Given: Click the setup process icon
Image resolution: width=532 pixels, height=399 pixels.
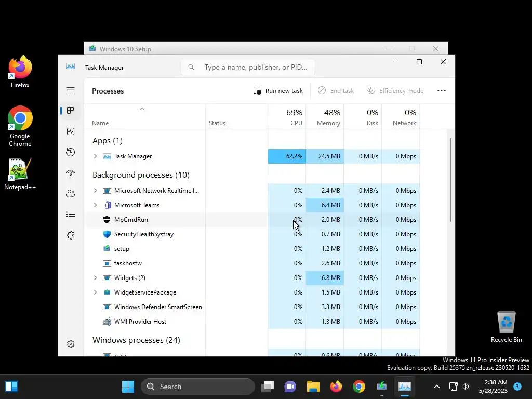Looking at the screenshot, I should click(x=107, y=248).
